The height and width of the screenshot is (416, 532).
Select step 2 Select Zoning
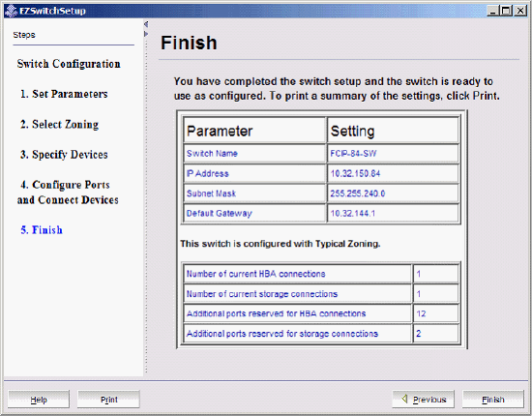coord(59,124)
